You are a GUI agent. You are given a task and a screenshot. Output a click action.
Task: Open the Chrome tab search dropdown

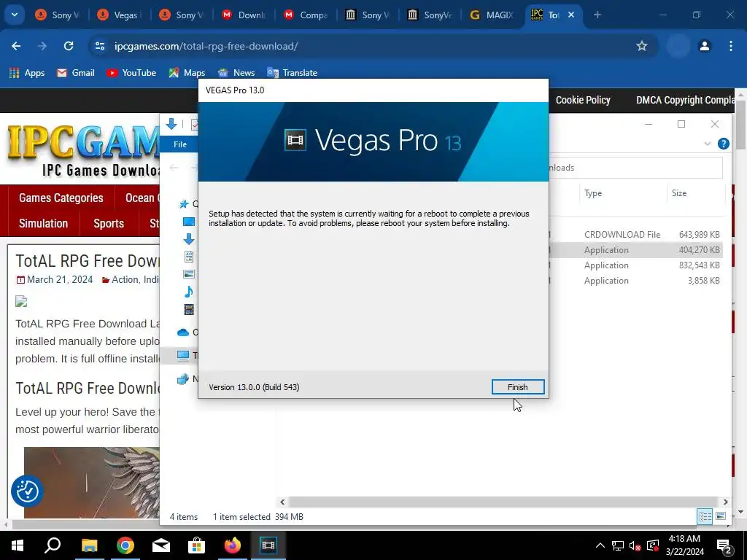point(15,15)
